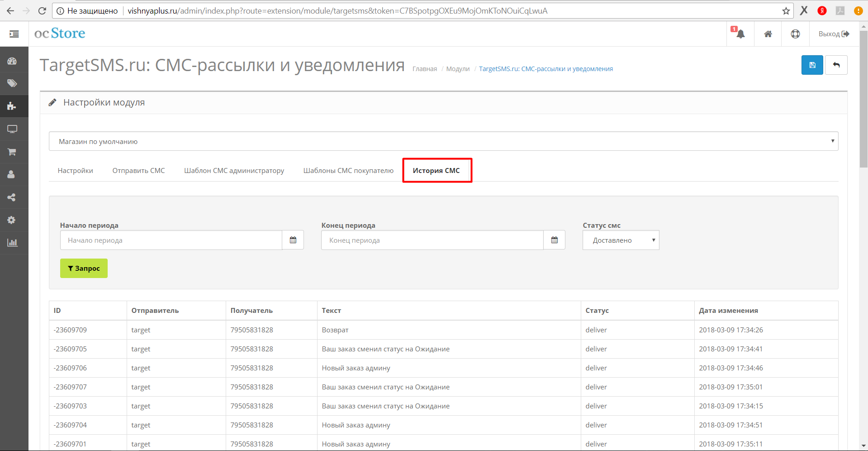Switch to the Отправить СМС tab

138,171
